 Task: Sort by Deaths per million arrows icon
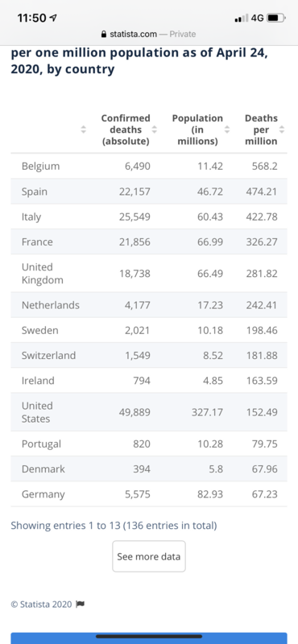[282, 130]
